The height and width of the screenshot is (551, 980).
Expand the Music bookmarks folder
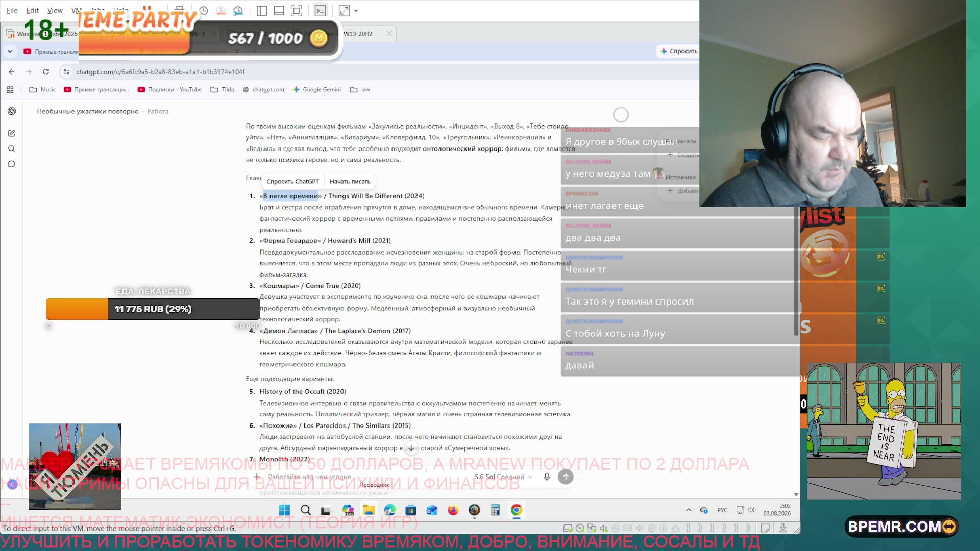[42, 90]
